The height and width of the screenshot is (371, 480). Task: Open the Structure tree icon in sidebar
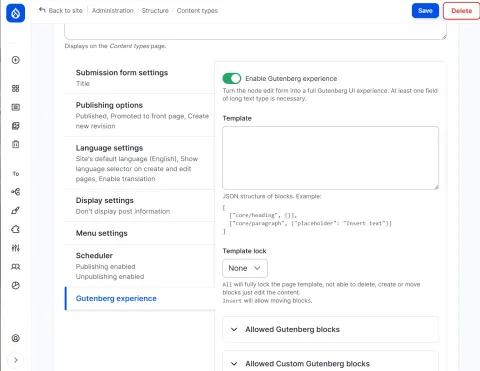coord(16,192)
